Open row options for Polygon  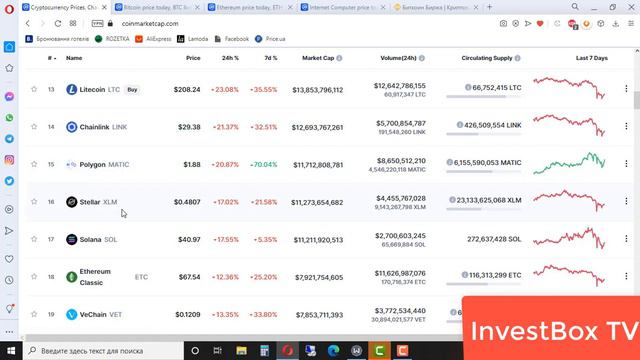click(626, 164)
